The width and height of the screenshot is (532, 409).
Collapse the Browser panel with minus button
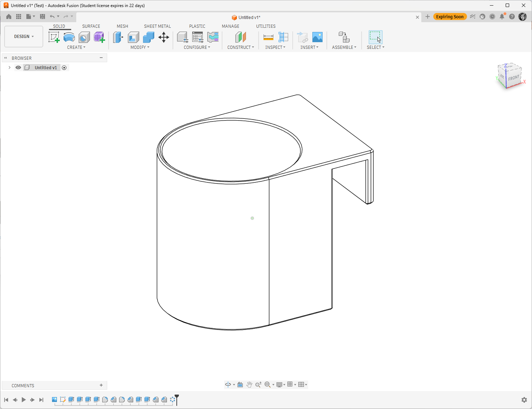click(x=101, y=58)
